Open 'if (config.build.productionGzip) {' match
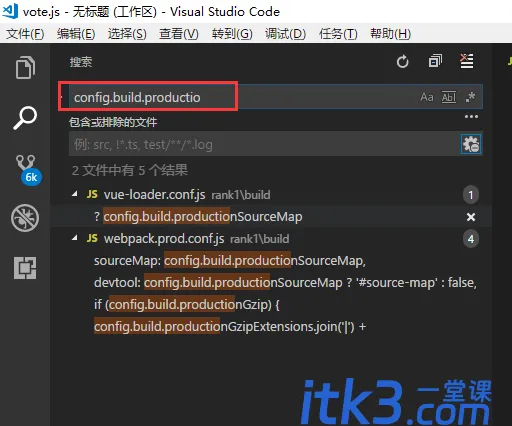The height and width of the screenshot is (426, 512). click(x=187, y=305)
